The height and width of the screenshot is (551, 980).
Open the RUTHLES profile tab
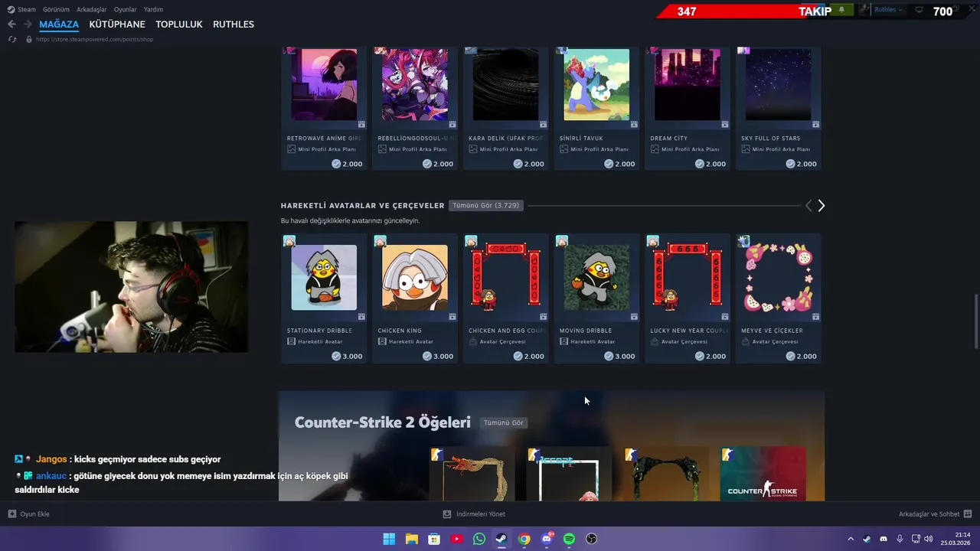(234, 24)
